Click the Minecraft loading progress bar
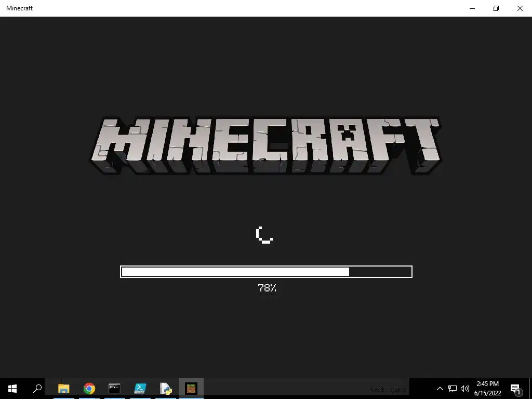Viewport: 532px width, 399px height. [266, 272]
